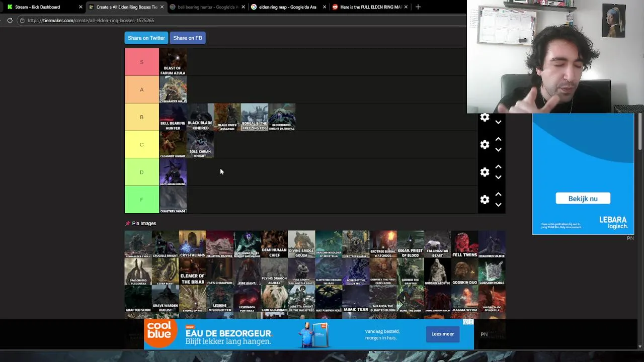Select Erdtree Burial Watchdog boss image
This screenshot has width=644, height=362.
383,244
